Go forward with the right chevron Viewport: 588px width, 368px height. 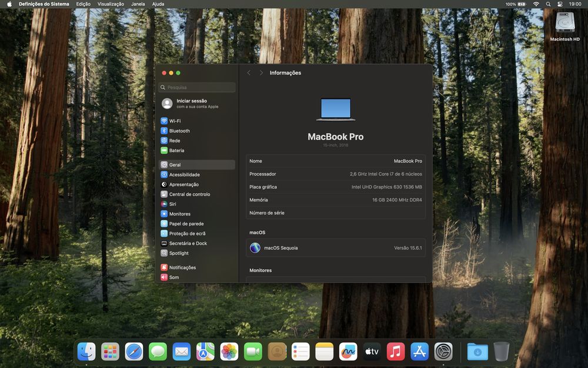[262, 73]
